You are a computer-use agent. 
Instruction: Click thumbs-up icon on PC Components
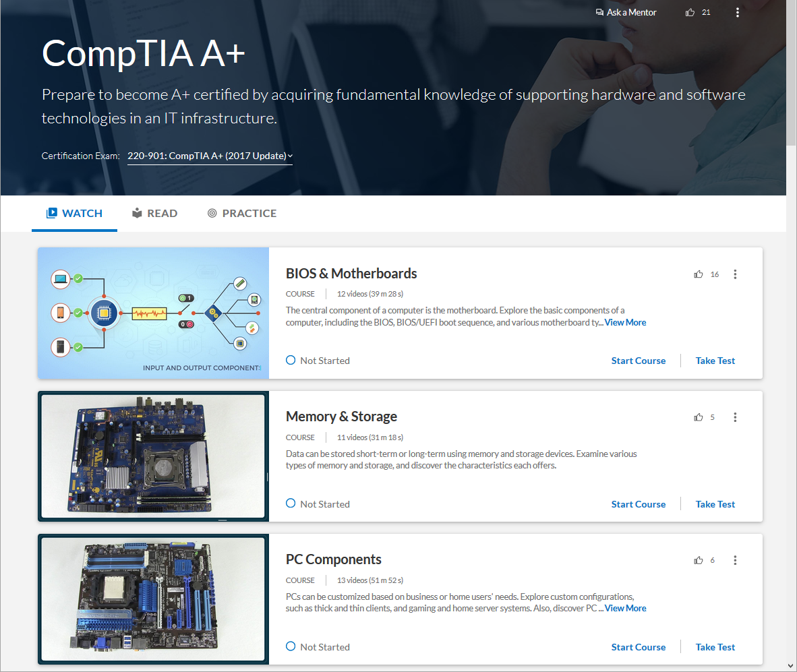(x=699, y=560)
